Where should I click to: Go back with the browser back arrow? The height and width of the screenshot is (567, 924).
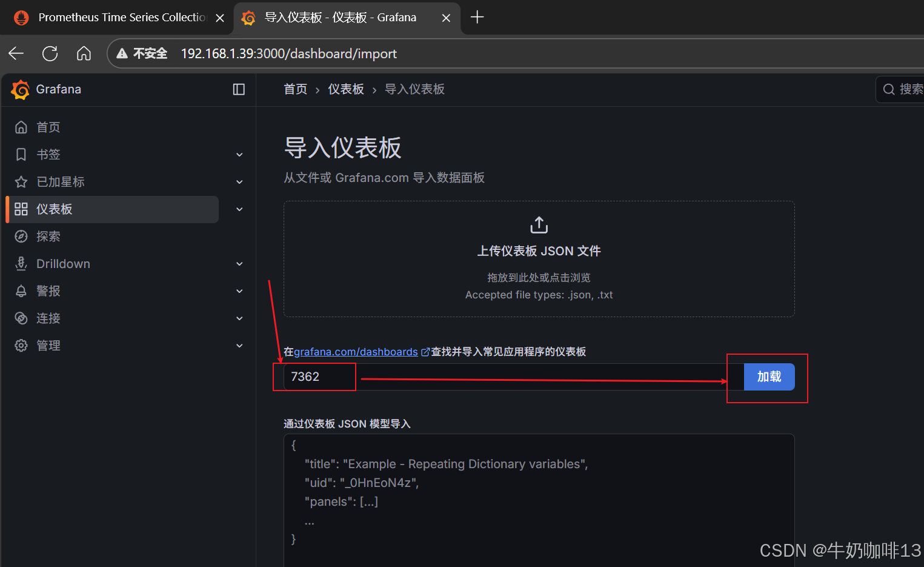[16, 53]
